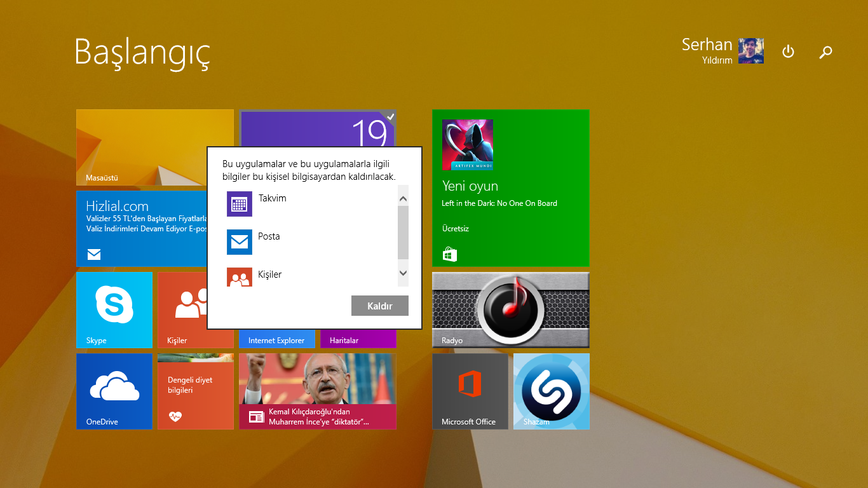Select Takvim text in uninstall list

pyautogui.click(x=272, y=198)
